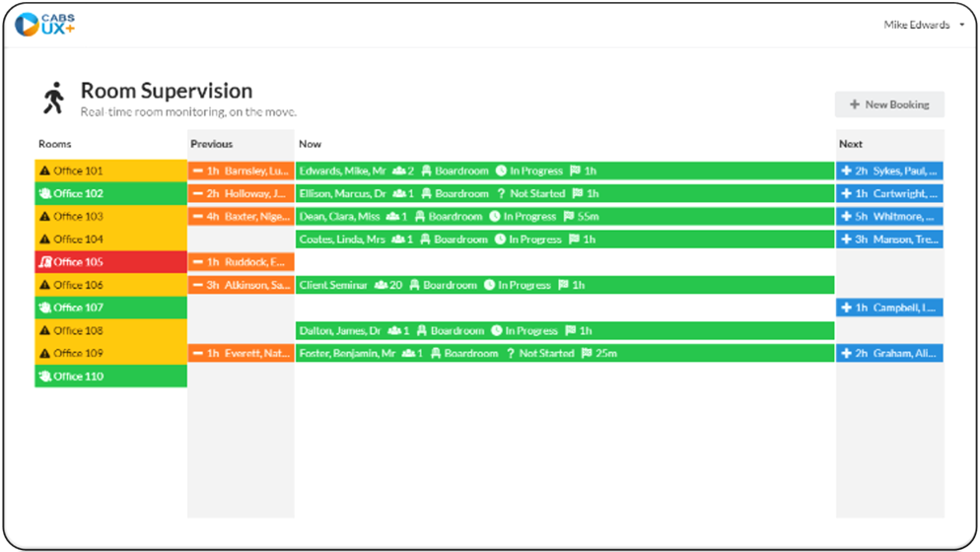The height and width of the screenshot is (552, 980).
Task: Click plus icon on Sykes, Paul next booking
Action: click(846, 172)
